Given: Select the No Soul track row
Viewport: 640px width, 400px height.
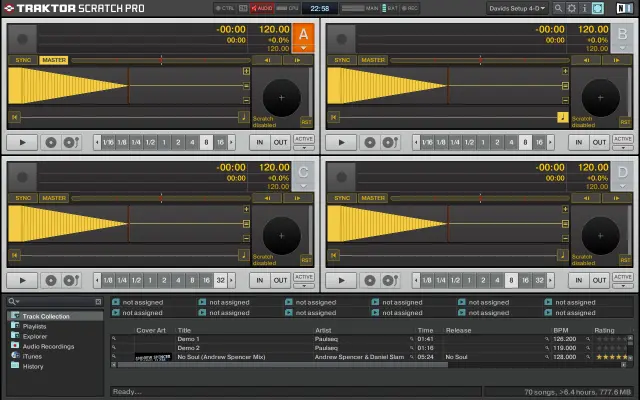Looking at the screenshot, I should point(221,357).
